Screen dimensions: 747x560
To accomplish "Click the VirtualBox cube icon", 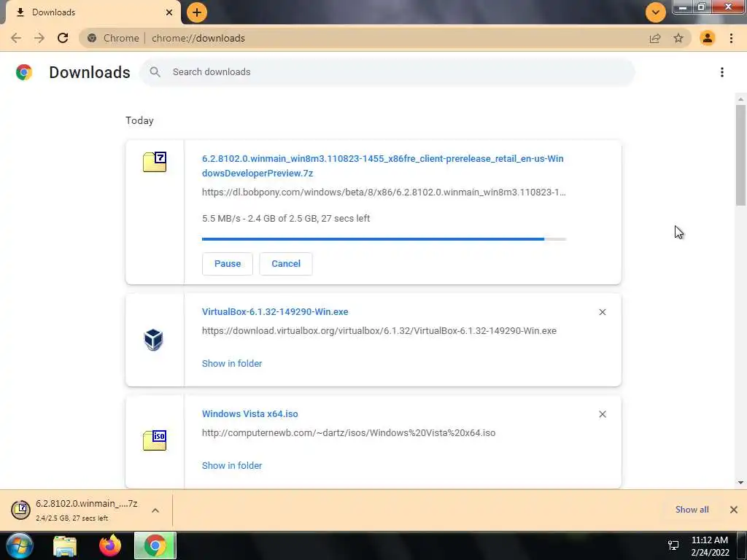I will (153, 340).
